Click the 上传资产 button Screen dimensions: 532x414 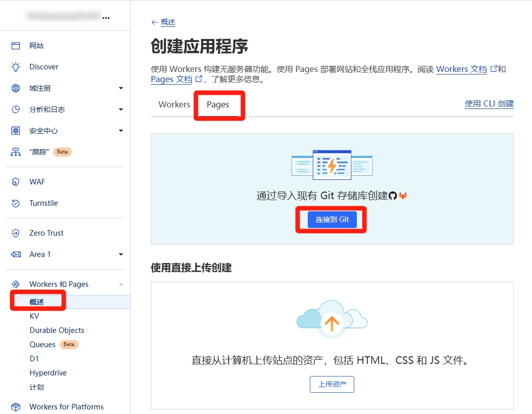332,384
